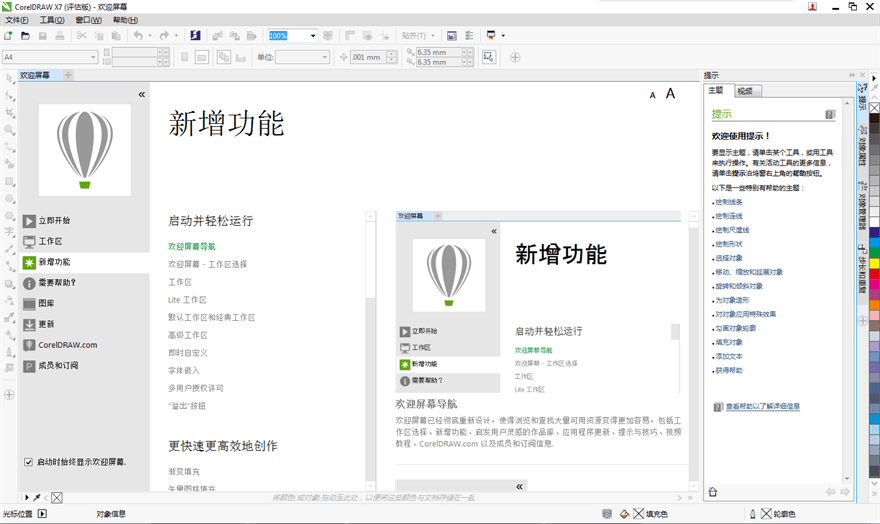880x524 pixels.
Task: Click the duplicate distance 6.35 mm top field
Action: click(438, 52)
